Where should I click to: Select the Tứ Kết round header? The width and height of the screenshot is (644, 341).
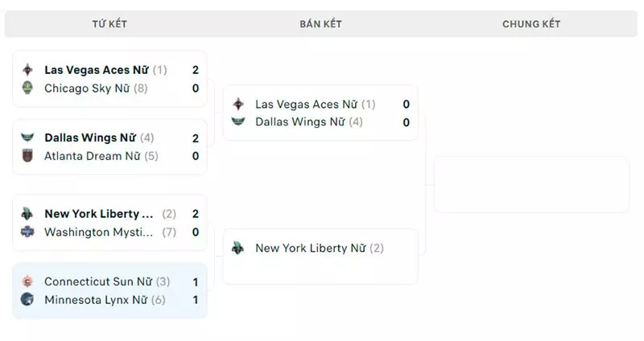tap(109, 24)
